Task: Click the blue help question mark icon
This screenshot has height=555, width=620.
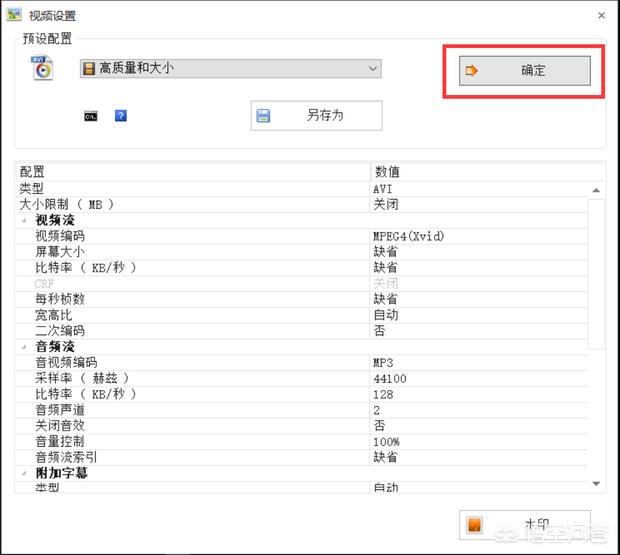Action: 120,116
